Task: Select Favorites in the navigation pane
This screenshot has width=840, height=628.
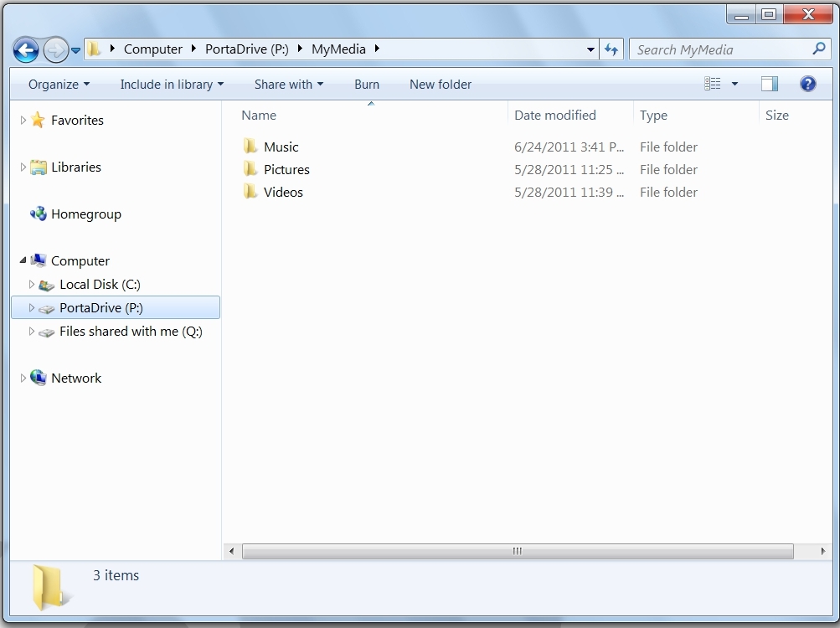Action: click(x=77, y=120)
